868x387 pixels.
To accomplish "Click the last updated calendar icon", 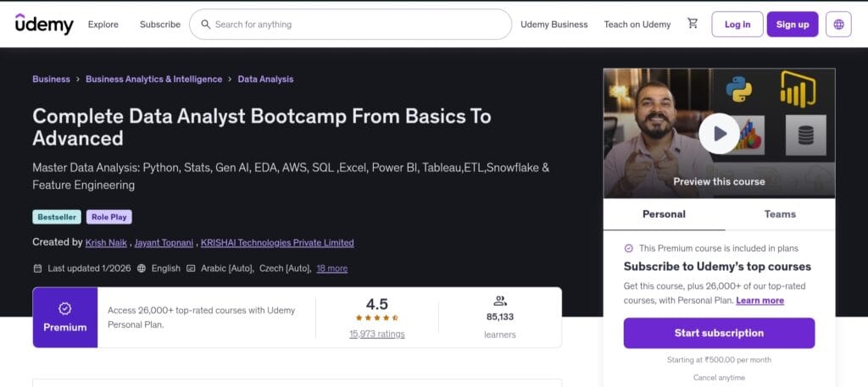I will [x=37, y=268].
